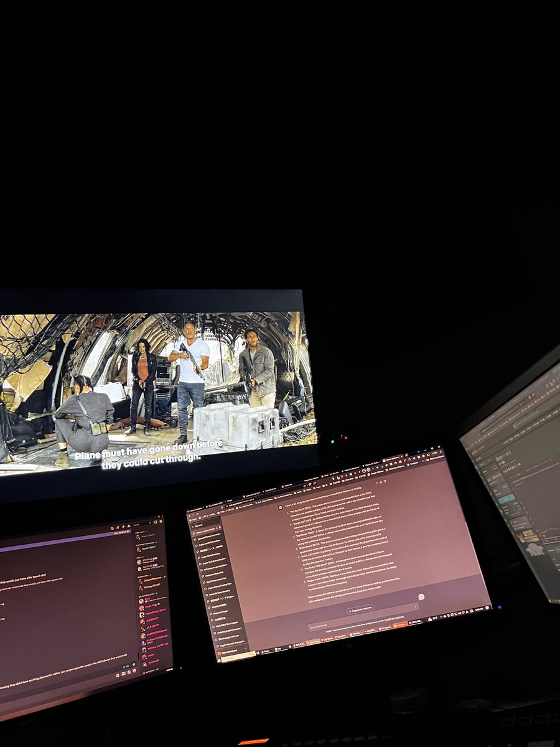Click Mark As Read in the Discord banner
The height and width of the screenshot is (747, 560).
click(121, 532)
